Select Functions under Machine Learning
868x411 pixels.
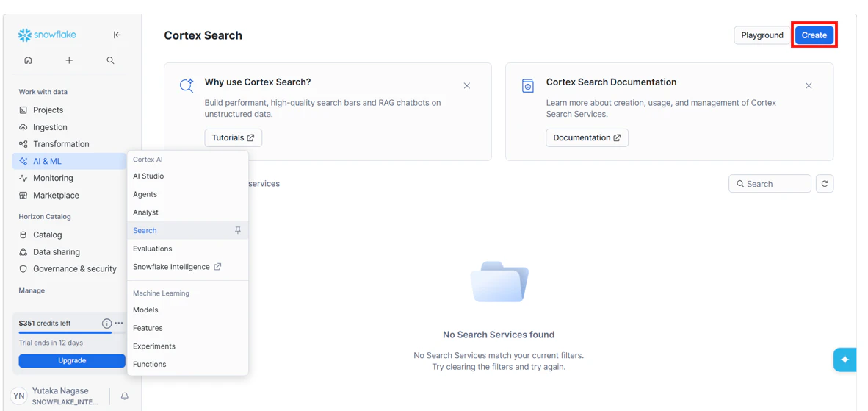click(188, 365)
